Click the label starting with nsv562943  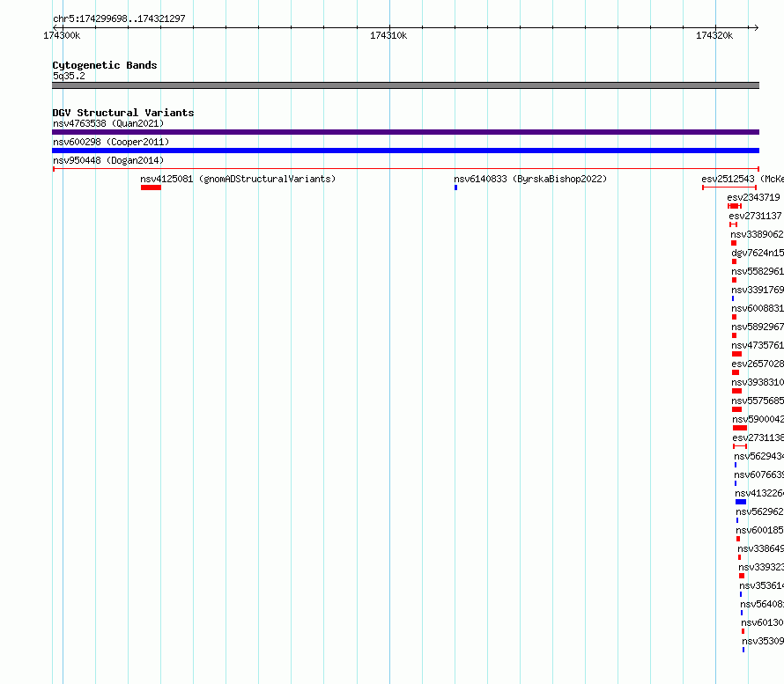759,456
